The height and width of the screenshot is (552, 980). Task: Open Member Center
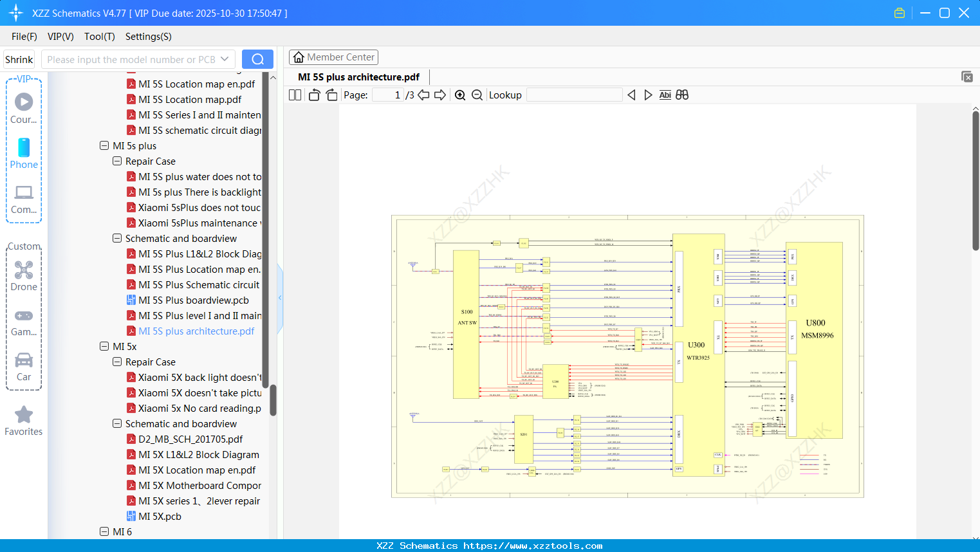333,57
